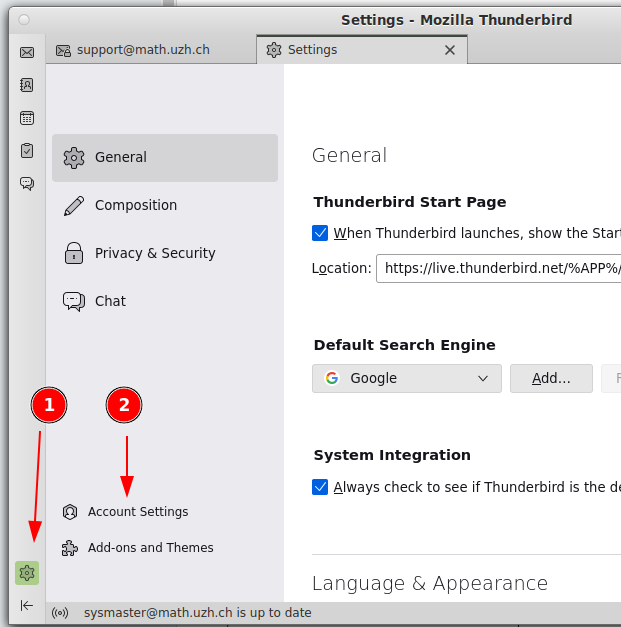
Task: Open Add-ons and Themes link
Action: click(138, 548)
